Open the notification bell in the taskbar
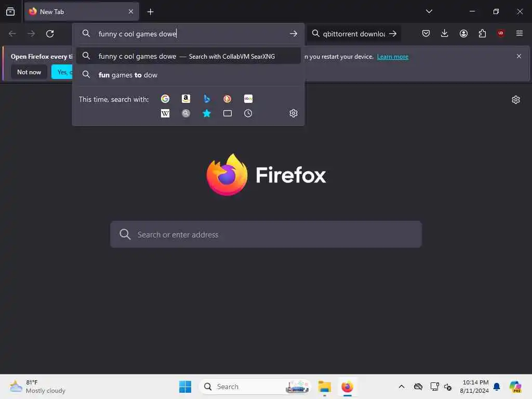The height and width of the screenshot is (399, 532). 497,387
